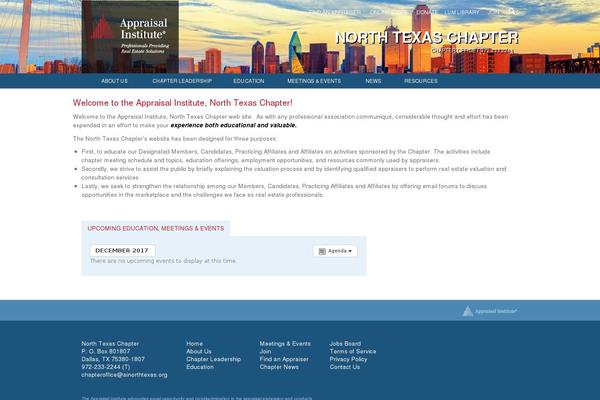The height and width of the screenshot is (400, 600).
Task: Open the Lum Library top link
Action: [462, 12]
